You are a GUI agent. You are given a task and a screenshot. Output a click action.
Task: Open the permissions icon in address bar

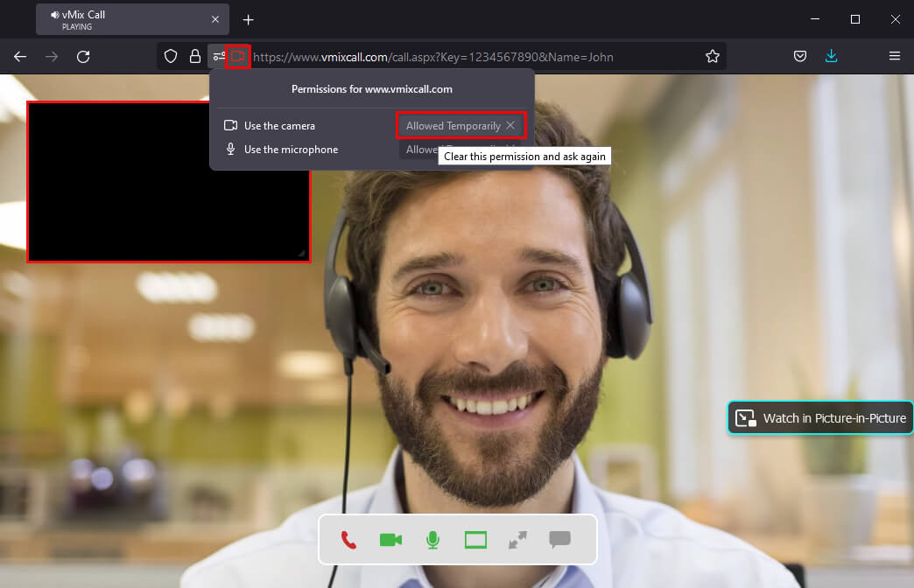click(x=219, y=56)
